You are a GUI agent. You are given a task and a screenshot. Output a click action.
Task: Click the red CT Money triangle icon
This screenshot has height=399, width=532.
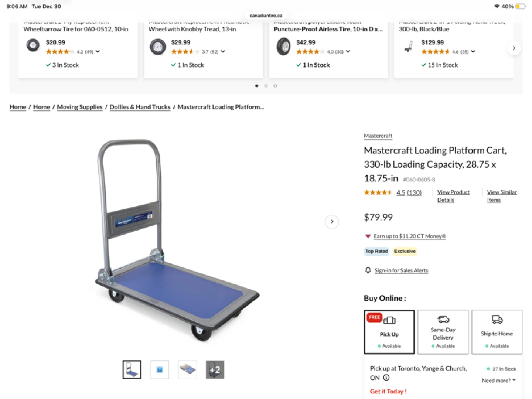[368, 236]
